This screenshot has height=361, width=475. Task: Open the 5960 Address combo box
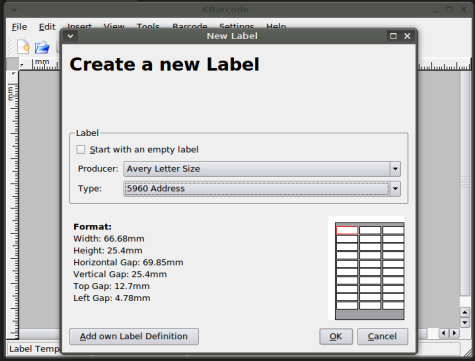262,189
